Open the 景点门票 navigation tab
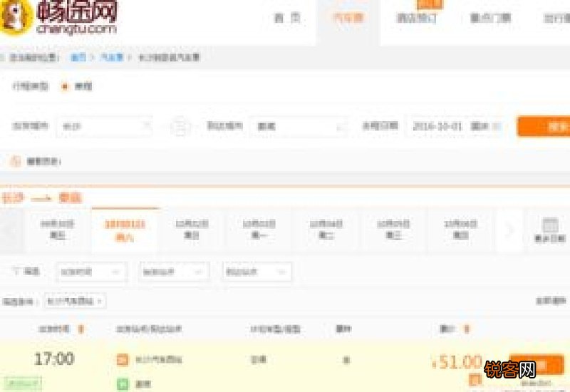570x392 pixels. coord(491,17)
